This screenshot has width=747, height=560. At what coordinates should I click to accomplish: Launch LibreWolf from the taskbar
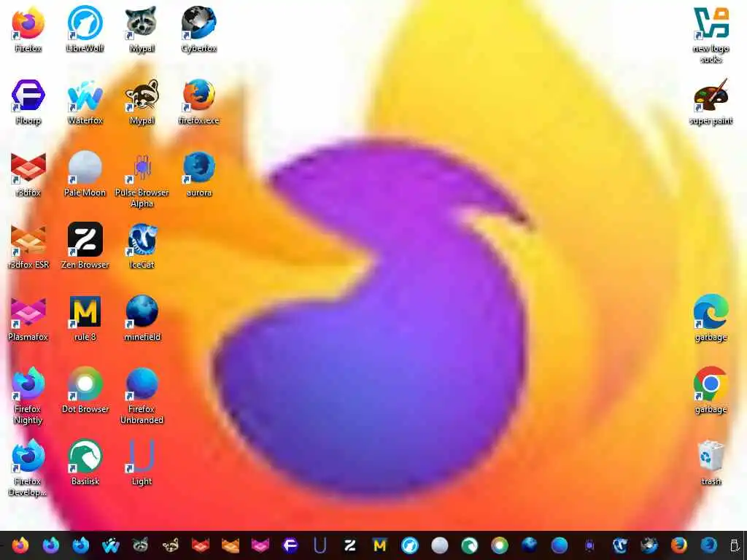click(x=410, y=545)
